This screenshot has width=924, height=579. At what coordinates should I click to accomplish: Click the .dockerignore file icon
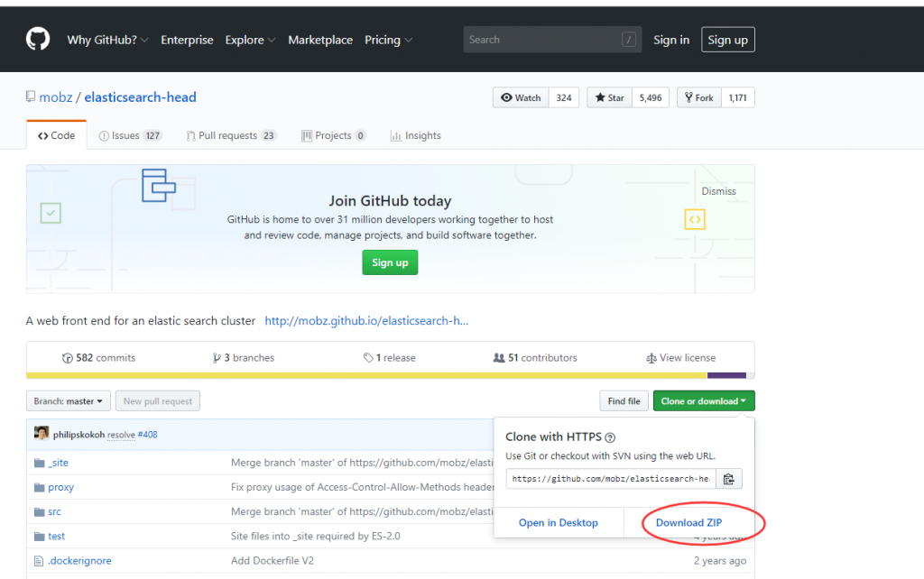[39, 561]
